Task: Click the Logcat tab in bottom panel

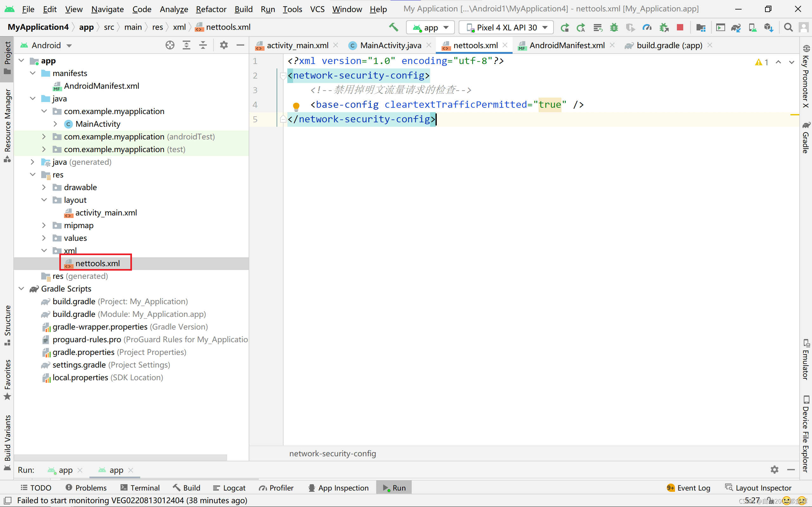Action: coord(234,487)
